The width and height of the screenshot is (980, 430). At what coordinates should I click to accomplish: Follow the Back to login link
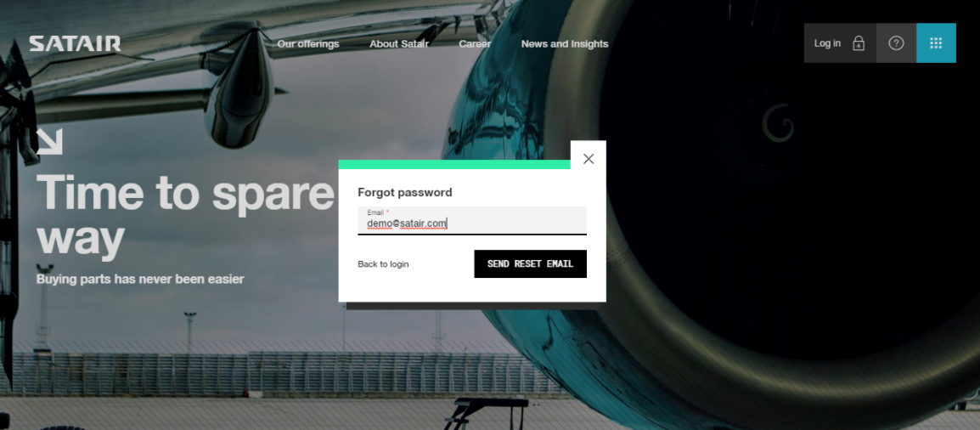[x=383, y=264]
